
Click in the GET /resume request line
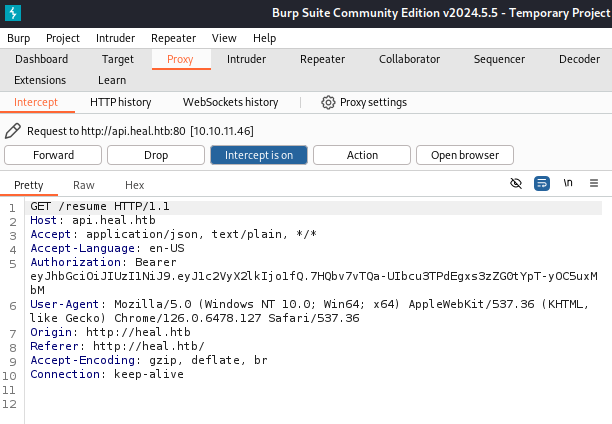coord(100,206)
